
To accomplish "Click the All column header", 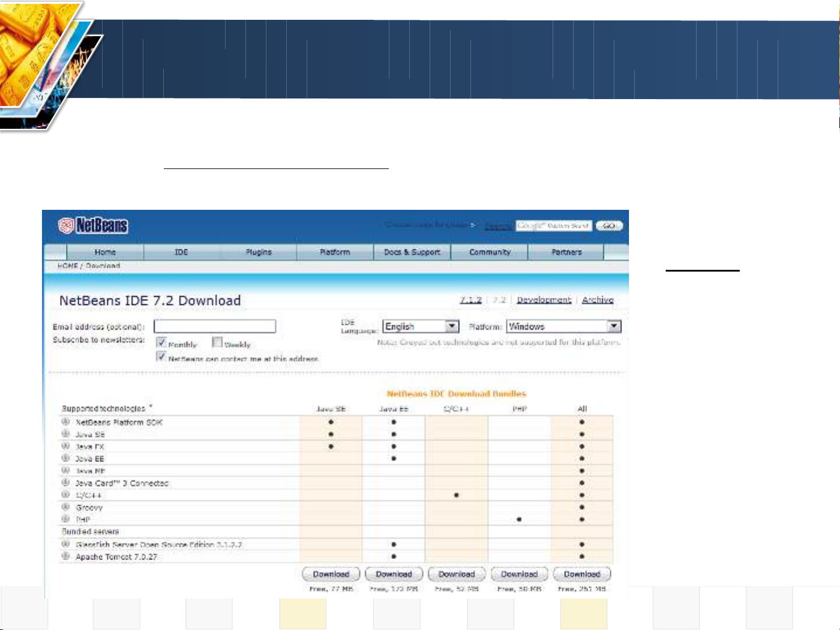I will tap(582, 409).
